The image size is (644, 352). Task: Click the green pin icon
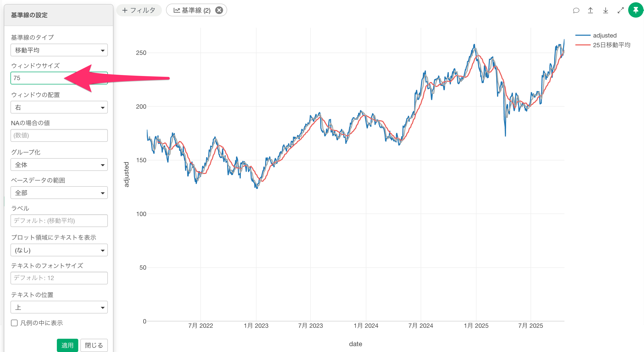[636, 10]
